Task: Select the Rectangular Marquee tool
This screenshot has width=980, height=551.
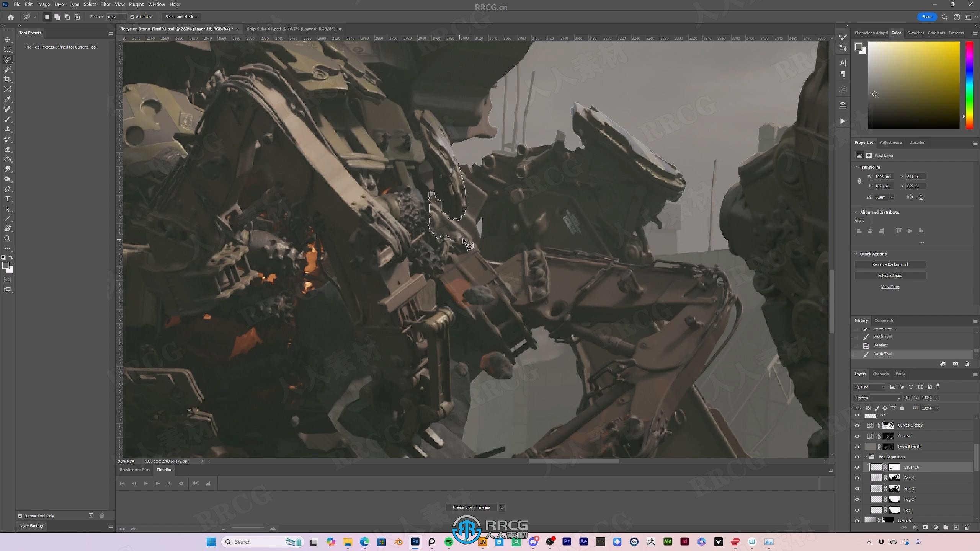Action: pyautogui.click(x=7, y=49)
